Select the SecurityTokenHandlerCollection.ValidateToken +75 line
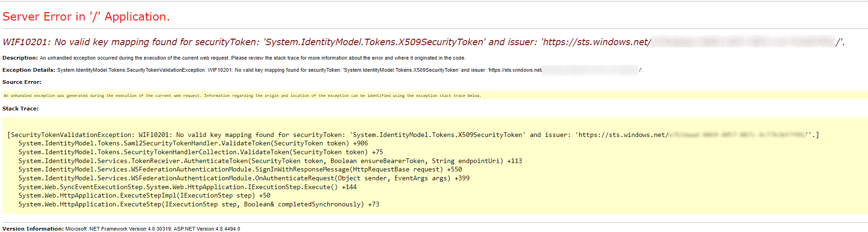The width and height of the screenshot is (868, 232). 201,152
